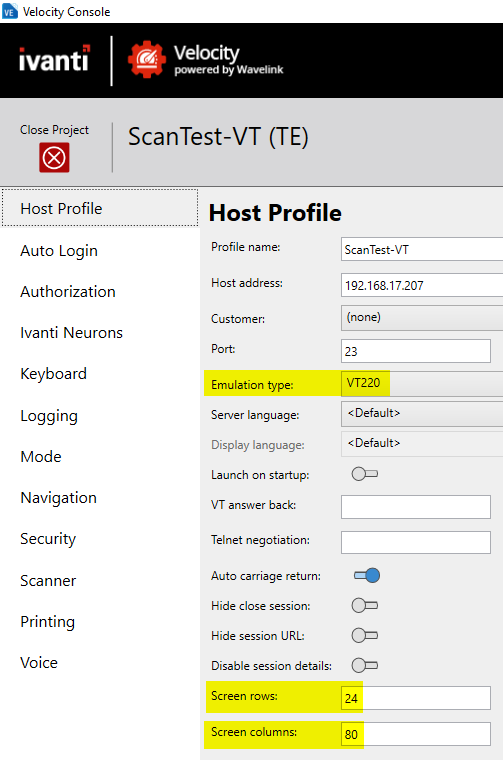Screen dimensions: 503x760
Task: Toggle Hide close session switch
Action: coord(365,605)
